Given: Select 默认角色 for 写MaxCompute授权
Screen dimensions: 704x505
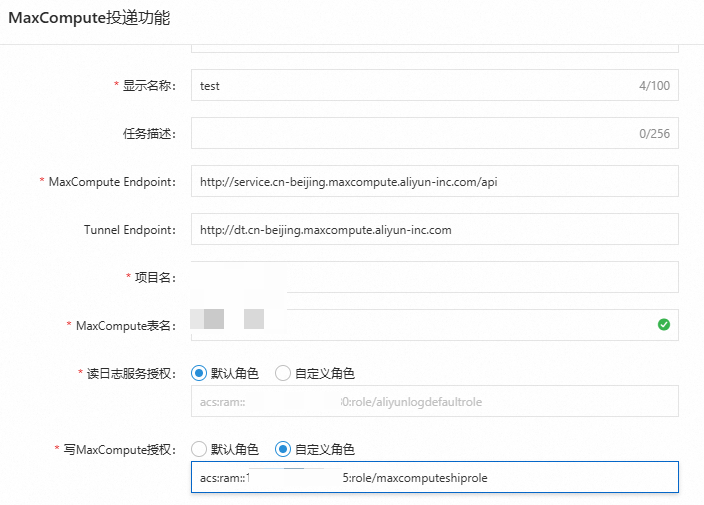Looking at the screenshot, I should (199, 449).
